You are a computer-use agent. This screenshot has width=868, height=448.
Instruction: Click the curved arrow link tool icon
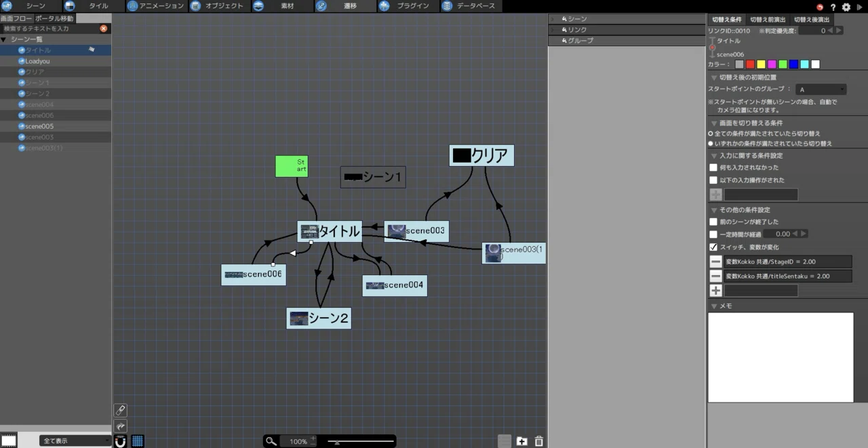[121, 426]
